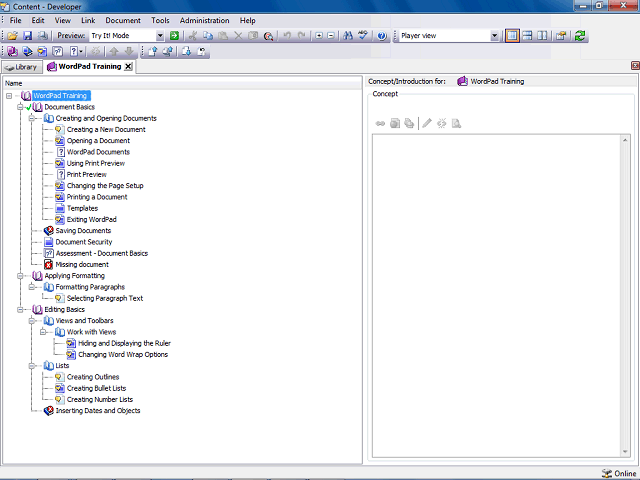Open the Link menu
Screen dimensions: 640x480
[x=88, y=20]
